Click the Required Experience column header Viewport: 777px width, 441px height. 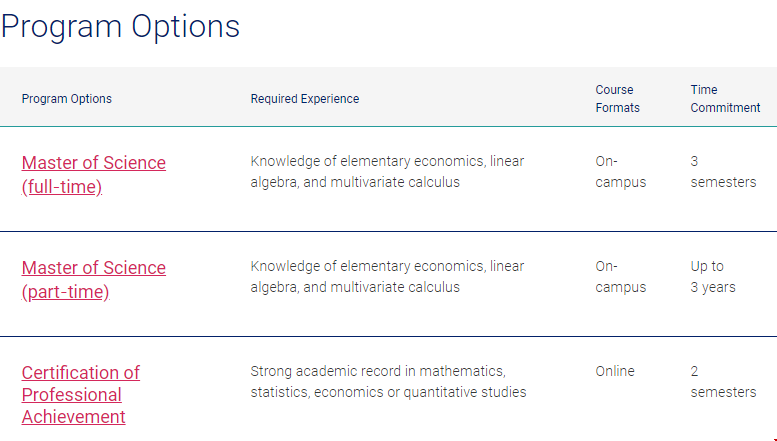(x=305, y=99)
